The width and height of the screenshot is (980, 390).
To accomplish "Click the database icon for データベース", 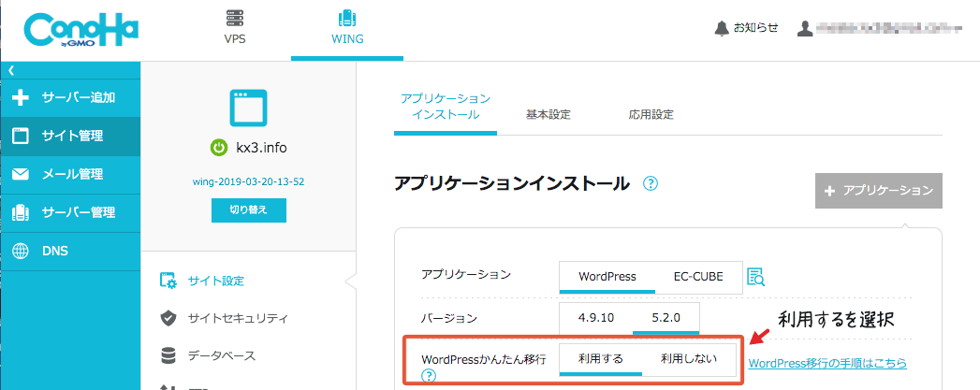I will pos(168,356).
